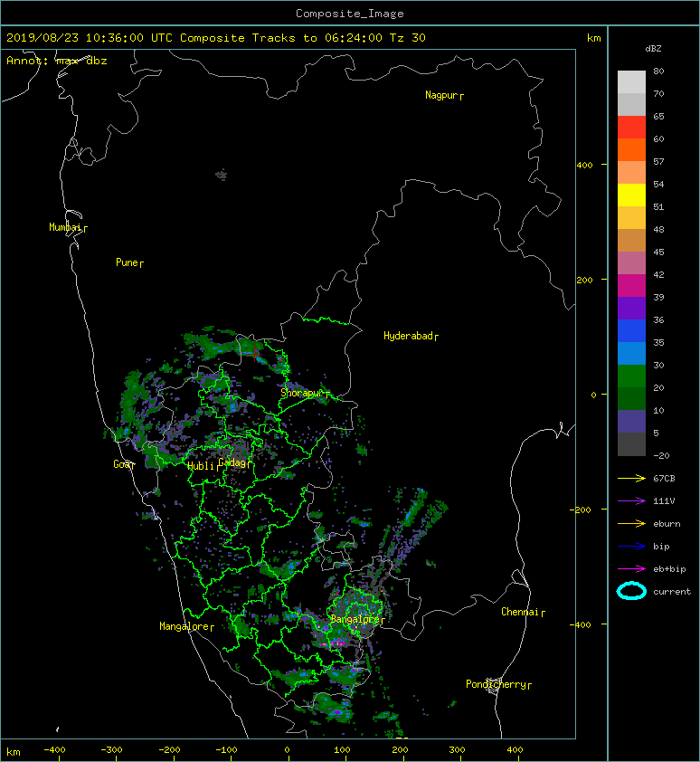Click the Bangalore city label
700x762 pixels.
pos(357,620)
